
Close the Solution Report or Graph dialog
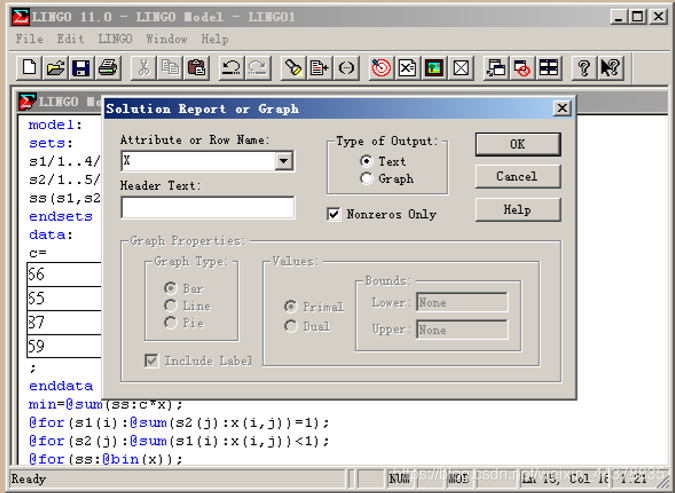pos(562,108)
